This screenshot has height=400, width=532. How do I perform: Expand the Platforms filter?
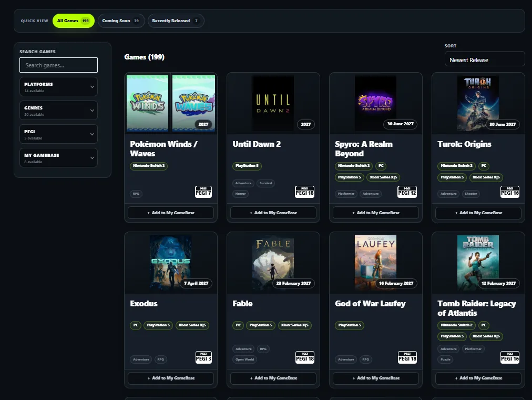coord(58,87)
